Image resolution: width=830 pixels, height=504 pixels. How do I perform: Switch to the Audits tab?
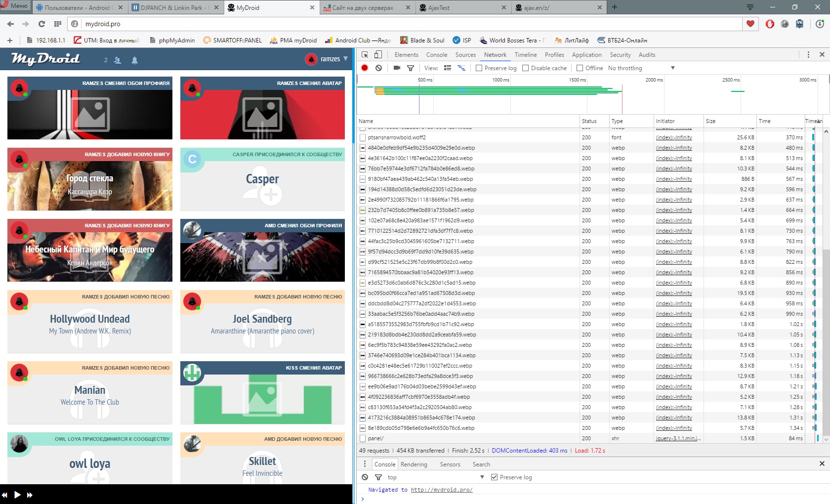(647, 55)
